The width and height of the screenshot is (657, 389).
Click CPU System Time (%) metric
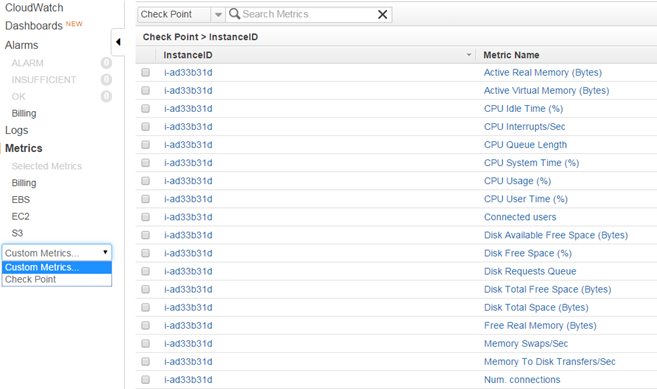pyautogui.click(x=531, y=163)
